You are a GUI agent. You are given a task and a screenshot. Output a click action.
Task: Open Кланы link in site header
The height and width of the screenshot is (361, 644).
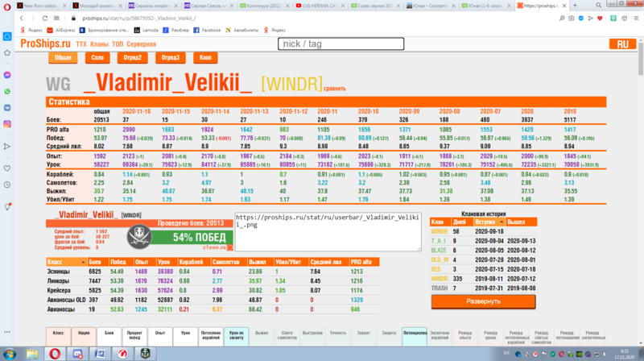pyautogui.click(x=99, y=44)
